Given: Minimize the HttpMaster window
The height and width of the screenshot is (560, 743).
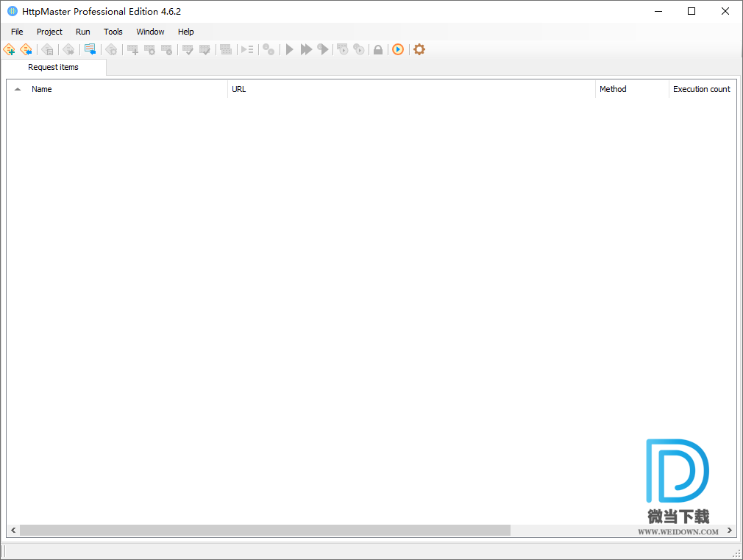Looking at the screenshot, I should point(658,11).
